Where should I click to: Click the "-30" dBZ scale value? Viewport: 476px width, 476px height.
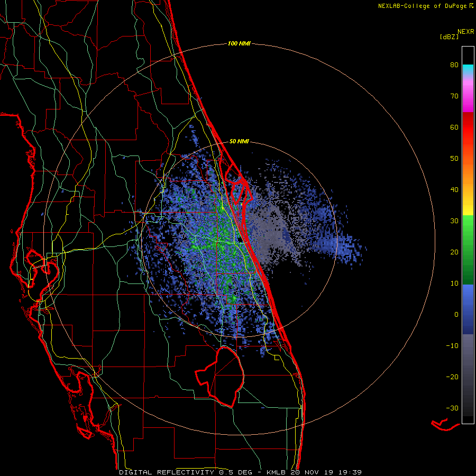(452, 408)
